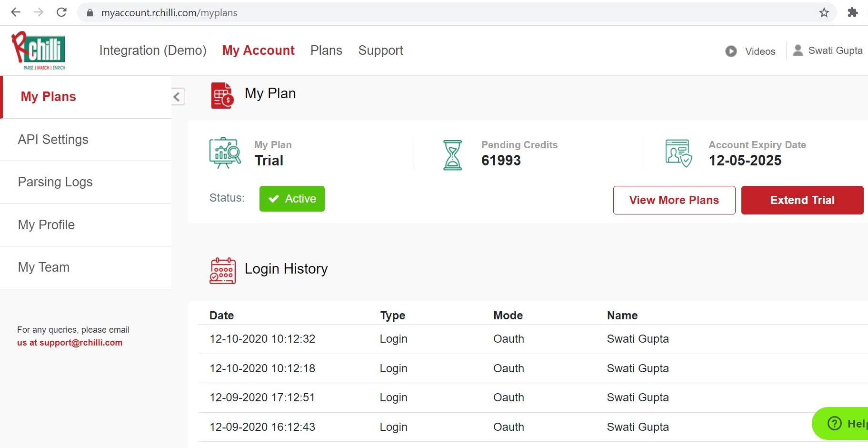Image resolution: width=868 pixels, height=448 pixels.
Task: Click the plan analytics chart icon
Action: pos(225,153)
